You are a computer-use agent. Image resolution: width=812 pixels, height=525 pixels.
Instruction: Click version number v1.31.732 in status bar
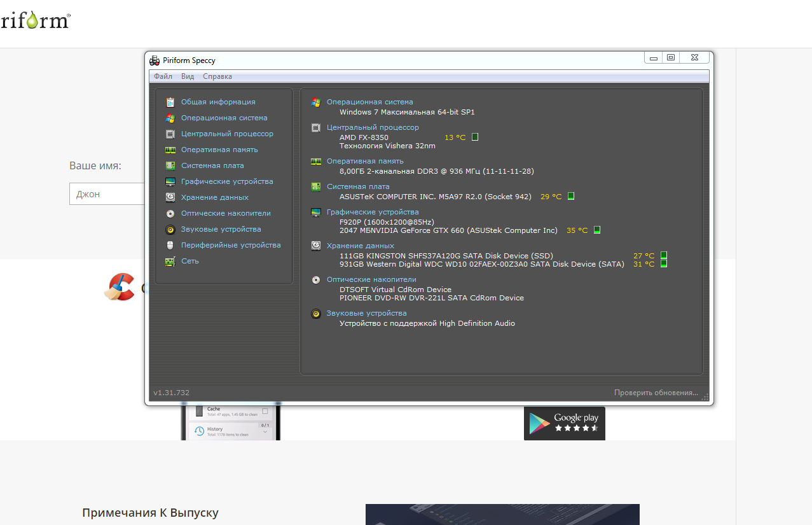pos(172,393)
